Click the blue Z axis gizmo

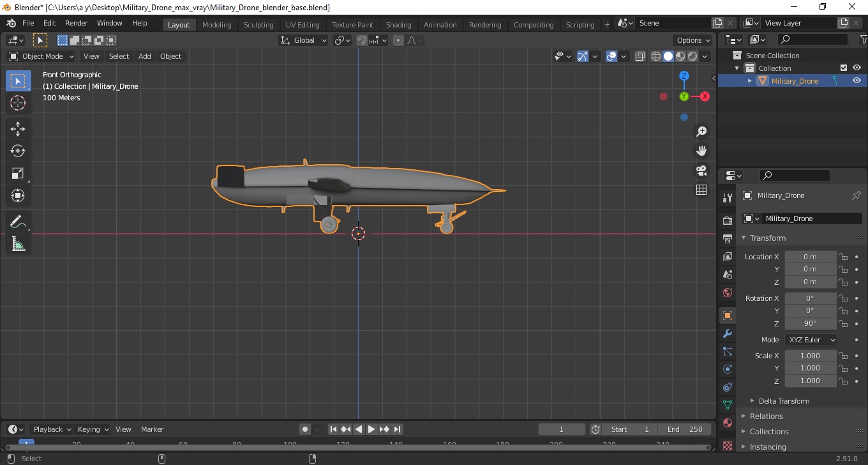click(x=684, y=75)
